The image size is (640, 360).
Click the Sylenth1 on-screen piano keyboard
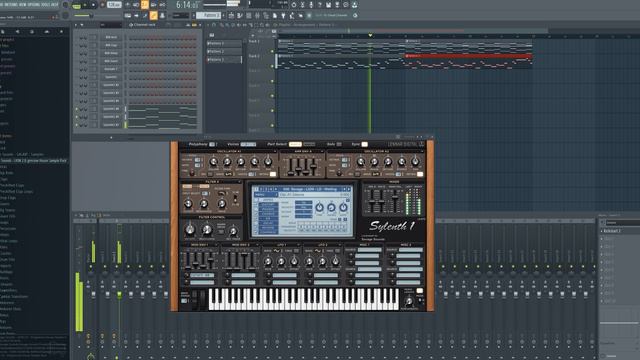tap(304, 299)
